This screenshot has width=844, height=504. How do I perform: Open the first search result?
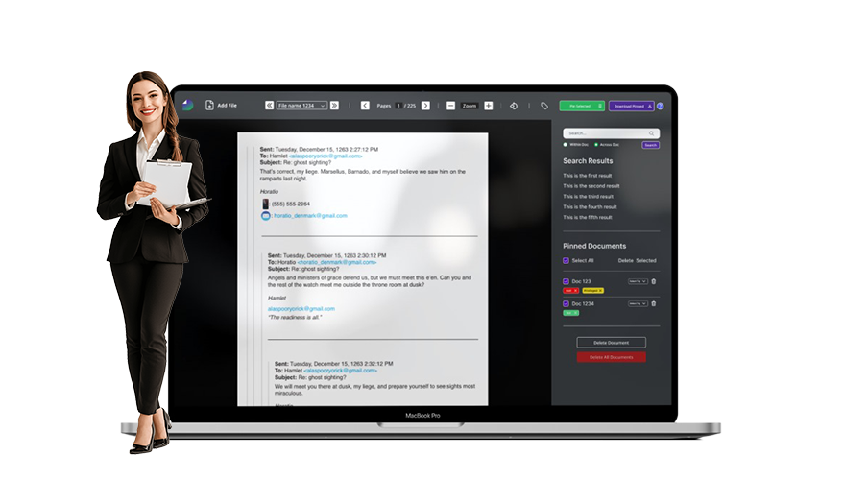pyautogui.click(x=587, y=176)
